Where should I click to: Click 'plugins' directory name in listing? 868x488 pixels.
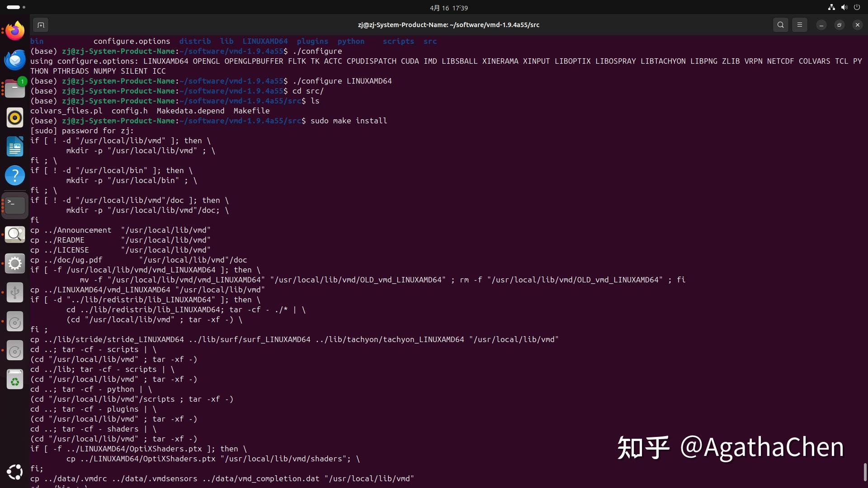(x=312, y=41)
